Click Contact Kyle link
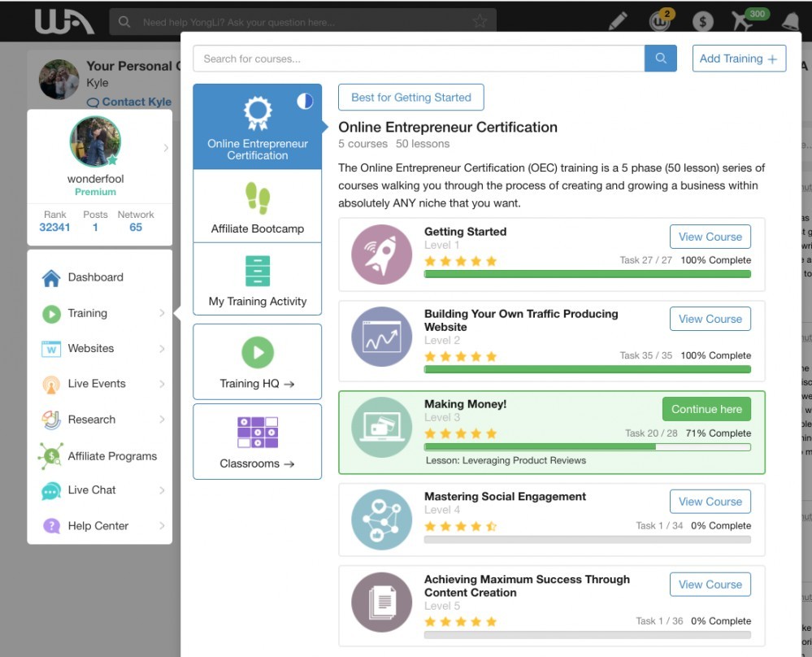Image resolution: width=812 pixels, height=657 pixels. pyautogui.click(x=129, y=102)
